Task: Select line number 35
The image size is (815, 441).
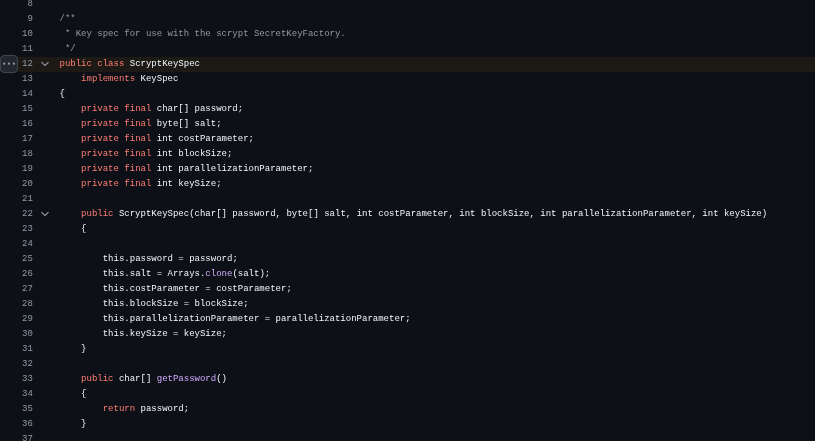Action: pyautogui.click(x=27, y=408)
